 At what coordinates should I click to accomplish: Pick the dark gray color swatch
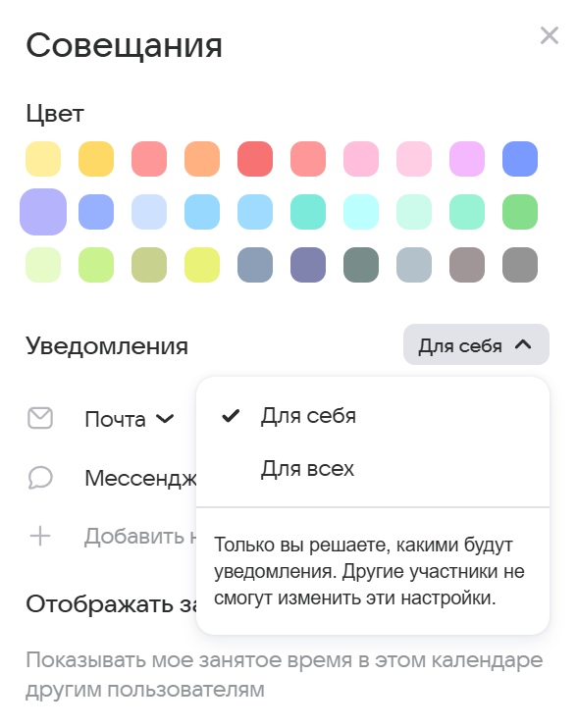point(520,265)
